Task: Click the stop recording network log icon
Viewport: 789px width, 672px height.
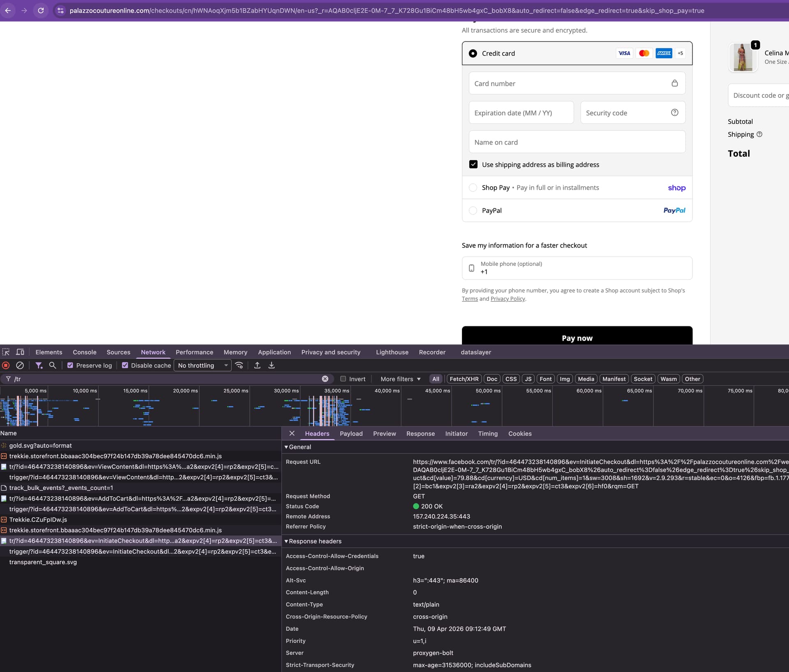Action: [x=6, y=365]
